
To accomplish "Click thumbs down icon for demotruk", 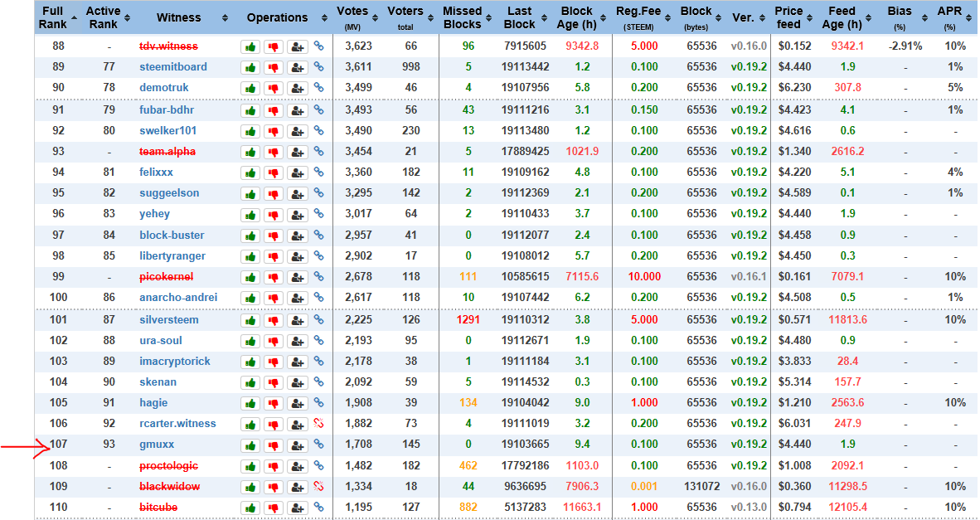I will coord(274,88).
